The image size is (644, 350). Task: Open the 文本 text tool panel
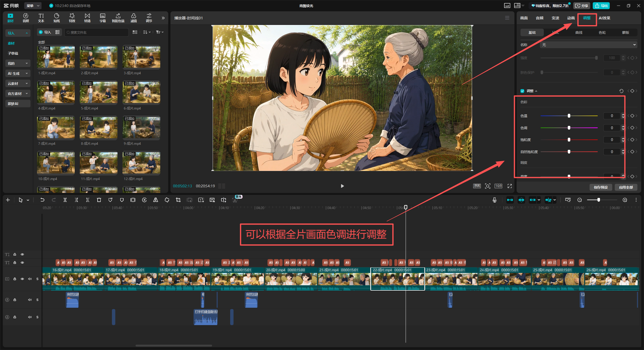pos(41,18)
